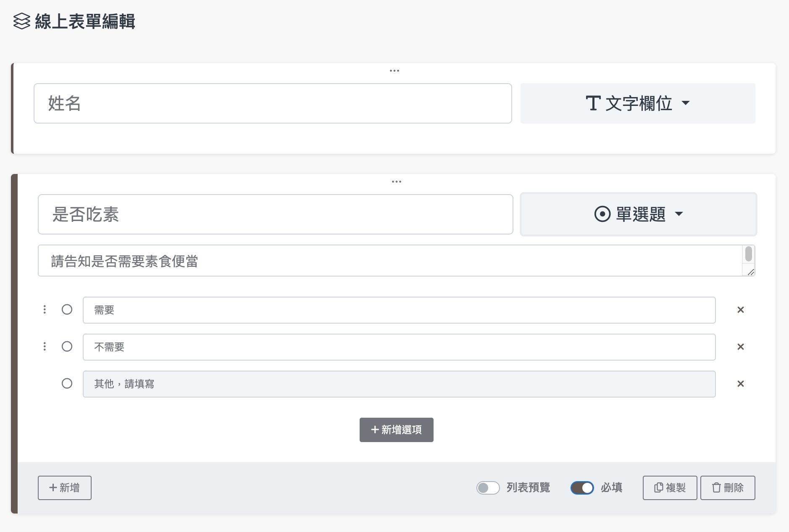The height and width of the screenshot is (532, 789).
Task: Remove the 不需要 option with X
Action: tap(740, 347)
